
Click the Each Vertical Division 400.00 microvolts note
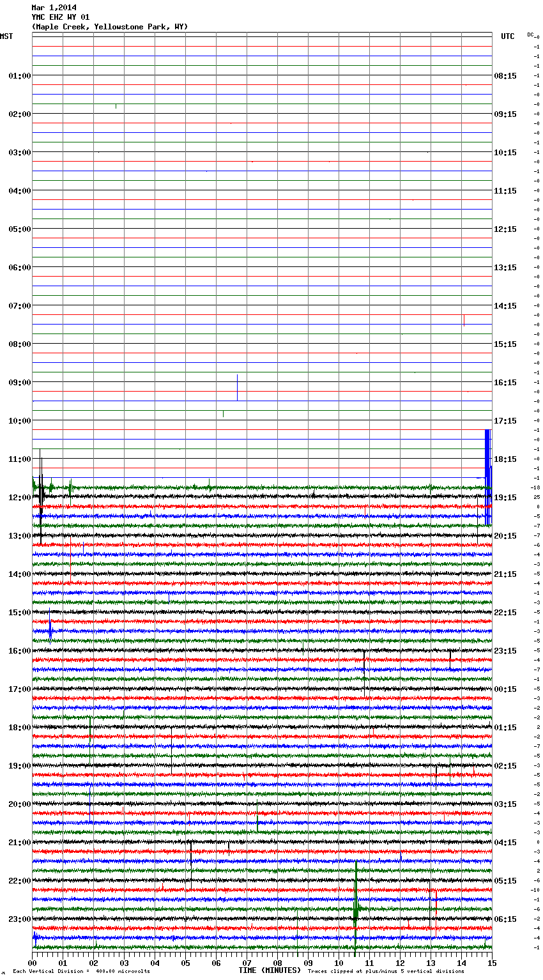pos(81,971)
